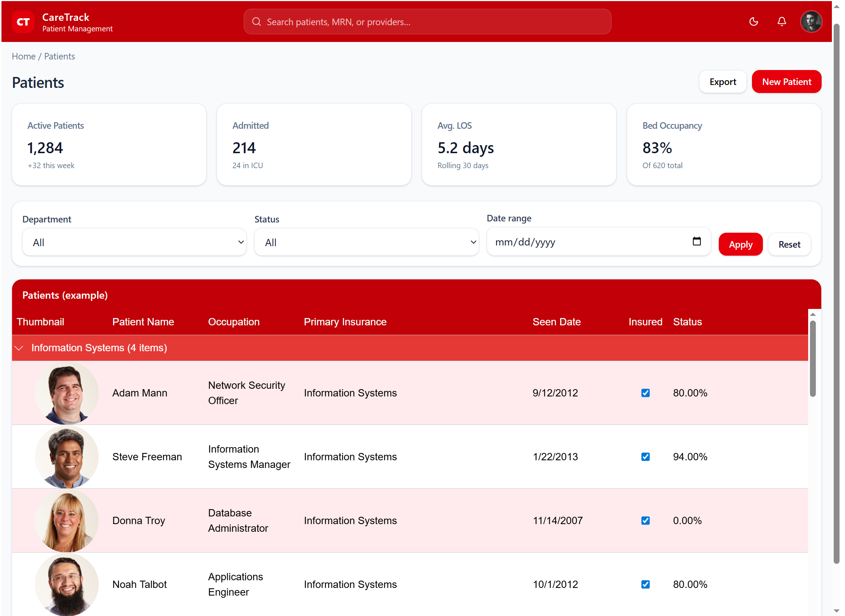Collapse the Information Systems group

tap(19, 348)
